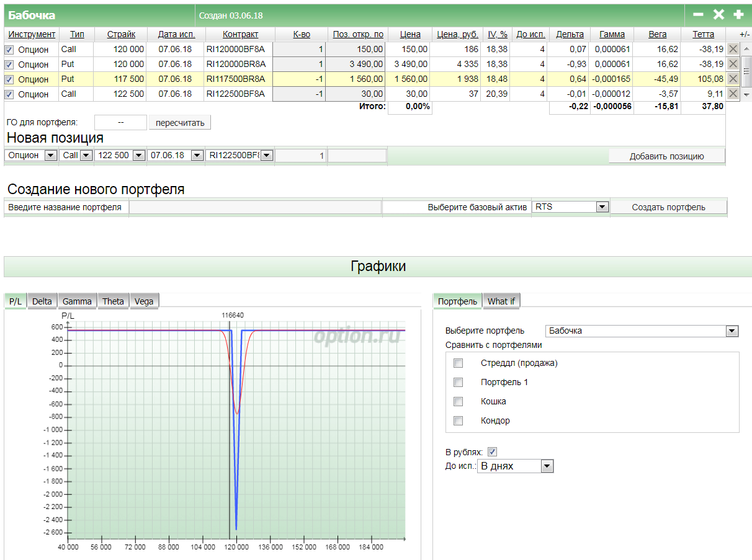Click the +/- column header icon
The image size is (752, 560).
point(745,35)
